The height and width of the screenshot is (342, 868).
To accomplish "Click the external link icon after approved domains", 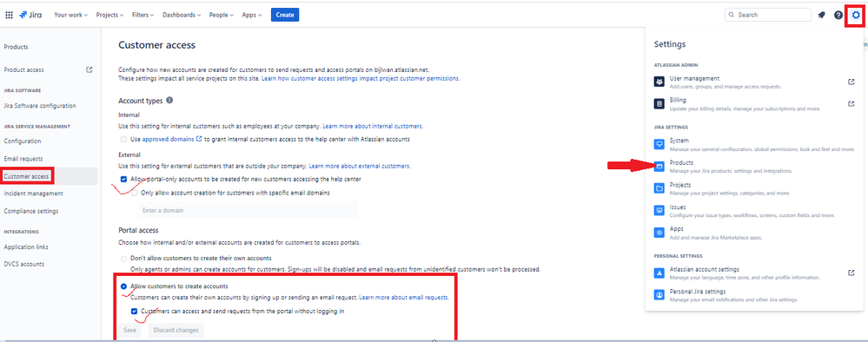I will pos(199,140).
